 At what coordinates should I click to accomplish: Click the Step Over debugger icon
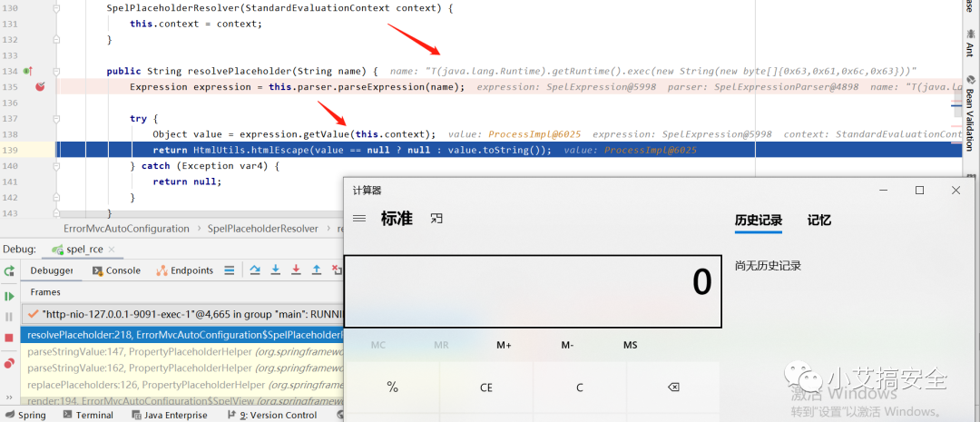point(255,270)
